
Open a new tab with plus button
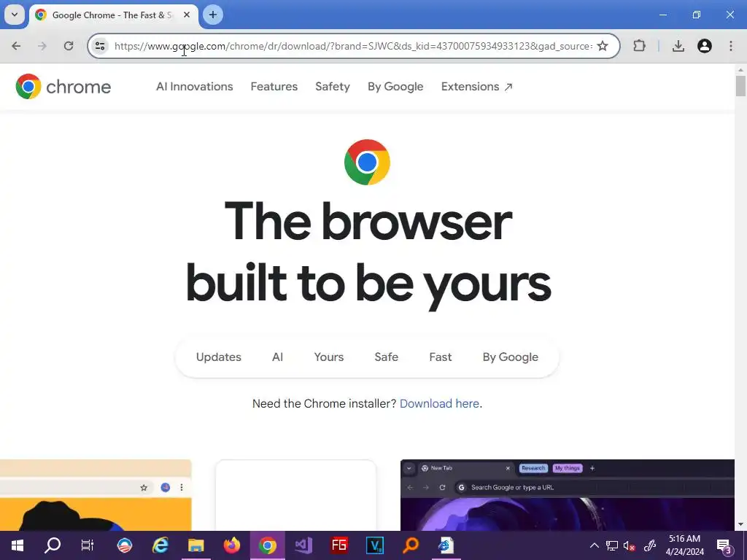[213, 15]
